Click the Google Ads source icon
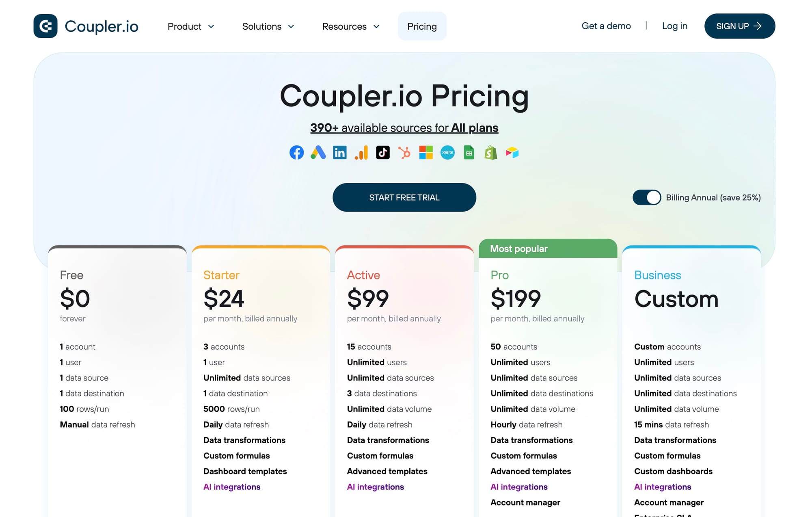The height and width of the screenshot is (517, 812). coord(318,153)
